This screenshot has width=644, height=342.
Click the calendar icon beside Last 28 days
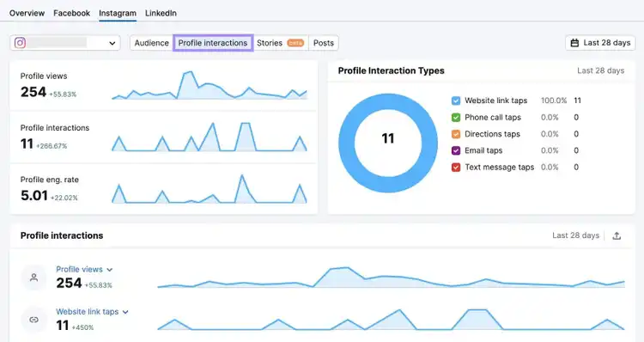coord(575,43)
